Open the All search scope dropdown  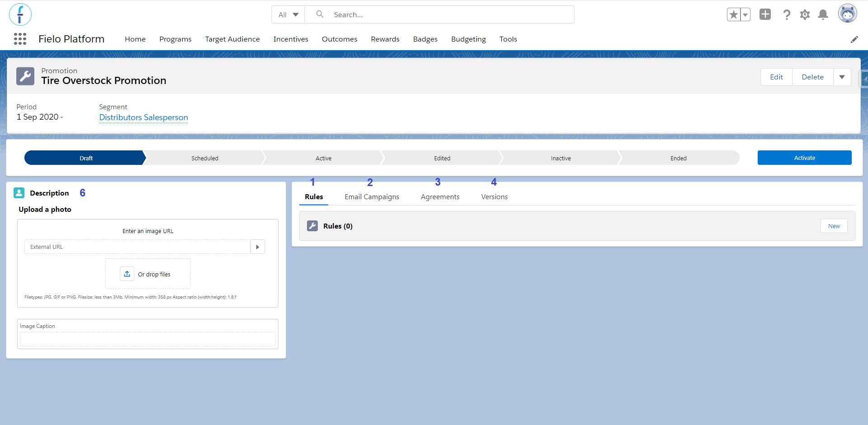point(288,14)
